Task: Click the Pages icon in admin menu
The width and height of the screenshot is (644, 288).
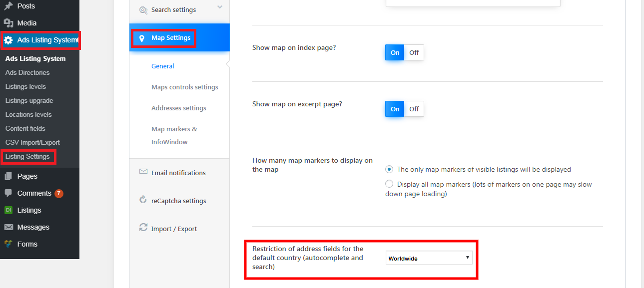Action: pos(8,176)
